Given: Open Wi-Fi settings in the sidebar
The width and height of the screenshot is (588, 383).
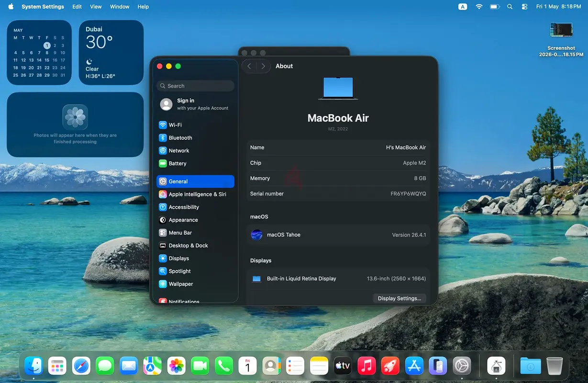Looking at the screenshot, I should click(195, 125).
